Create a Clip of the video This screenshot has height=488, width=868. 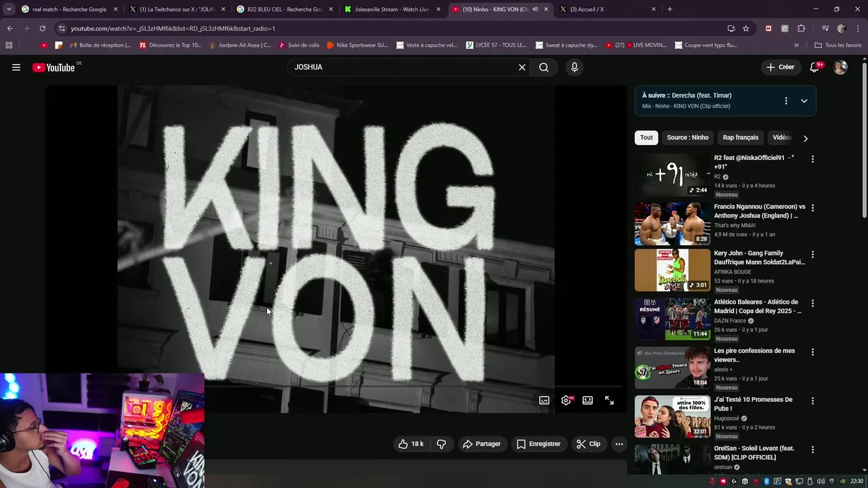pos(588,444)
